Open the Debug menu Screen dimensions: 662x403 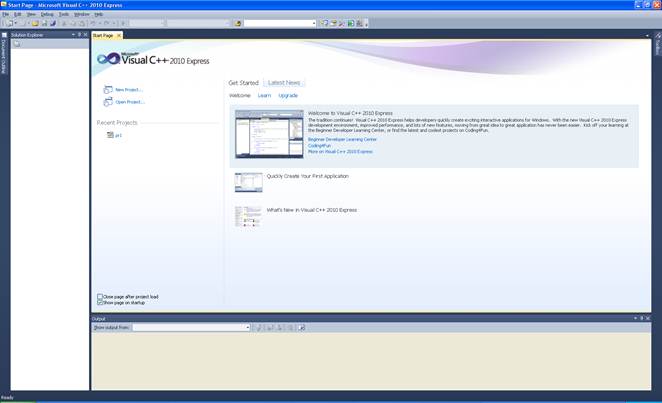click(x=47, y=14)
